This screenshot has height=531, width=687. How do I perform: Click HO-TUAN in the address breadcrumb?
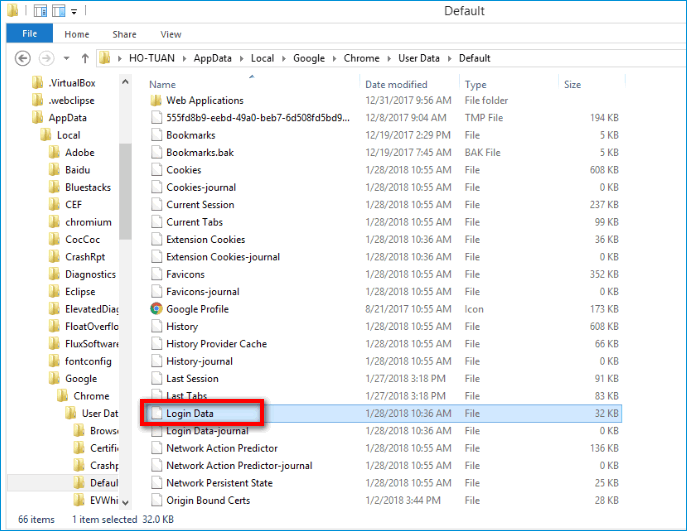[x=152, y=58]
